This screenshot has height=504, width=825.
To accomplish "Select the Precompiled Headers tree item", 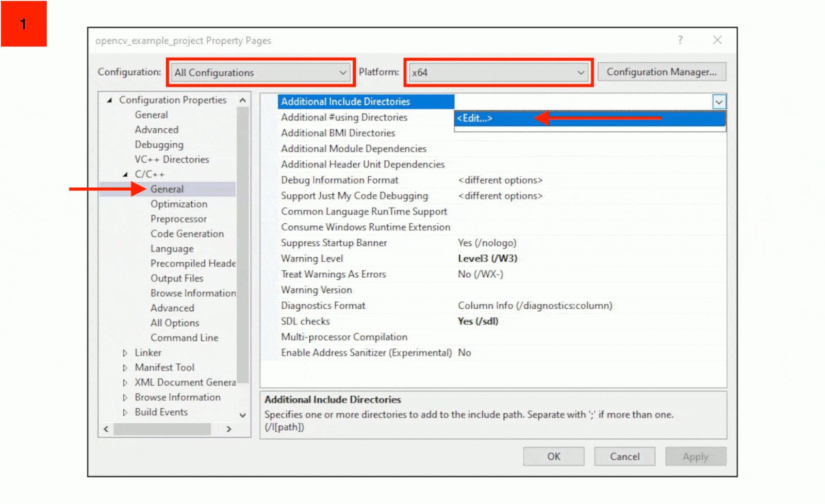I will [x=193, y=263].
